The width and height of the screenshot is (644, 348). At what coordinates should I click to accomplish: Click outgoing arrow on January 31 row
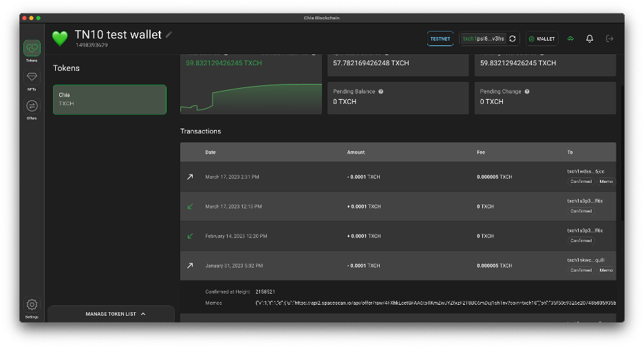point(190,265)
